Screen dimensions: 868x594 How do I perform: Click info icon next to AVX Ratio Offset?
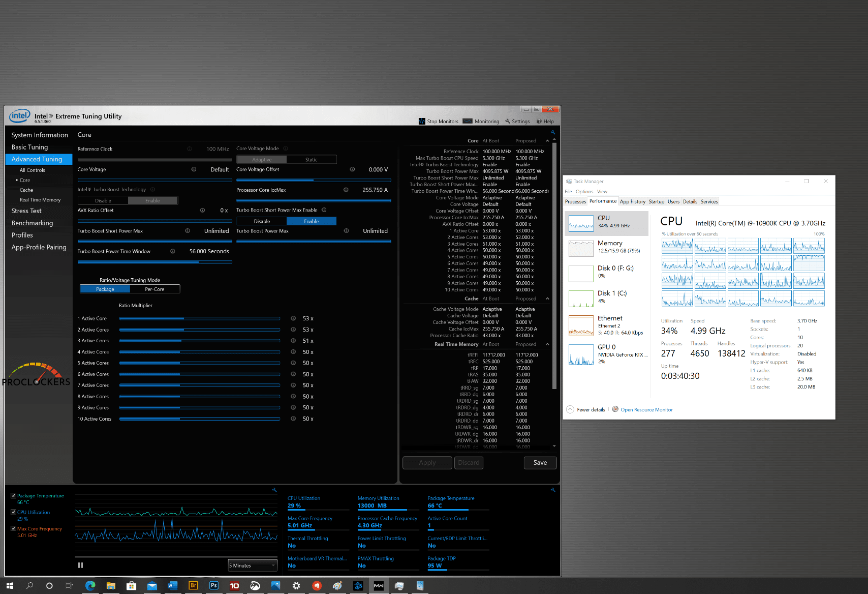pyautogui.click(x=202, y=210)
